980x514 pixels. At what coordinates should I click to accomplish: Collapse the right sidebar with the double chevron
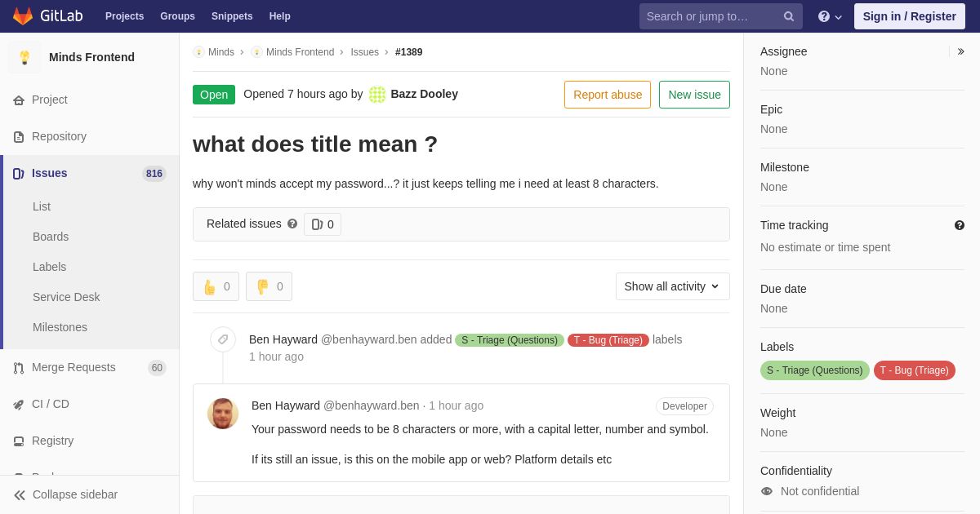click(960, 51)
